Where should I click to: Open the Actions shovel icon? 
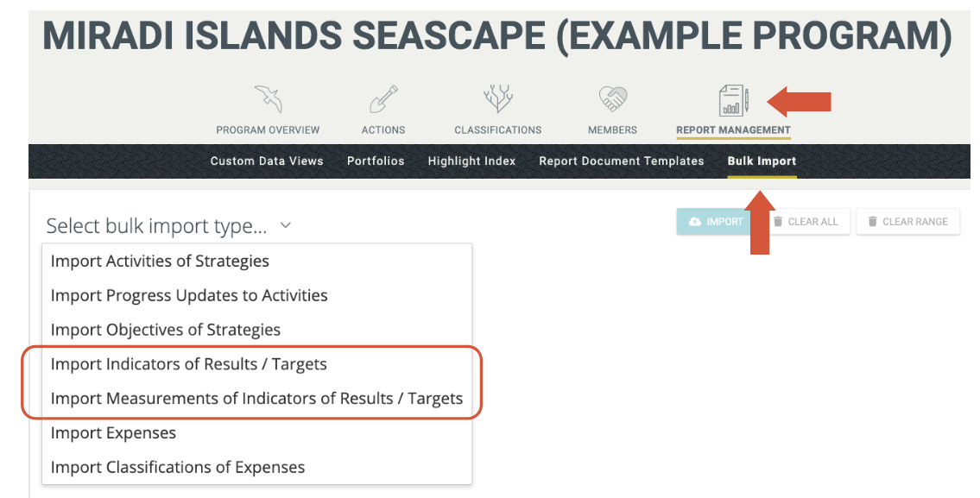(383, 100)
